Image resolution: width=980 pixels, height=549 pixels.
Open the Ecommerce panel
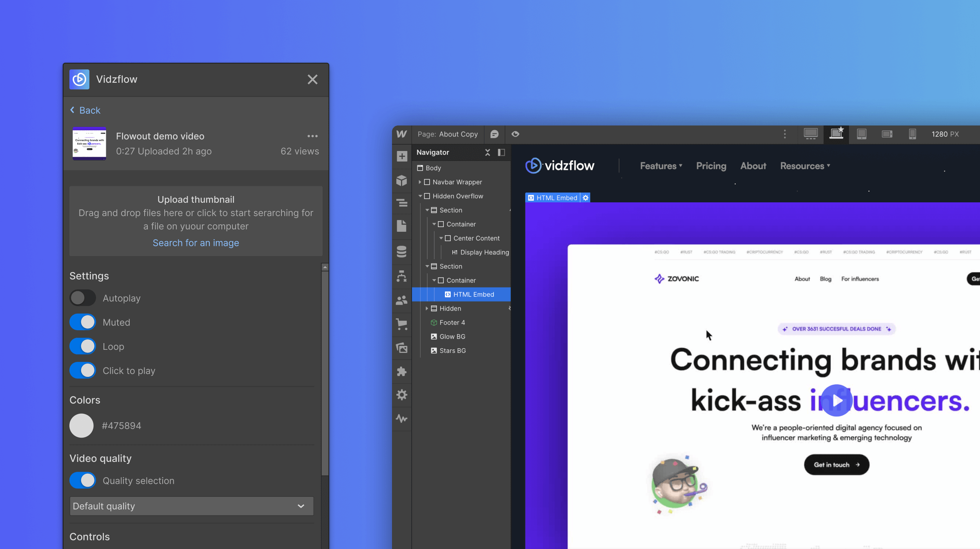[x=402, y=324]
